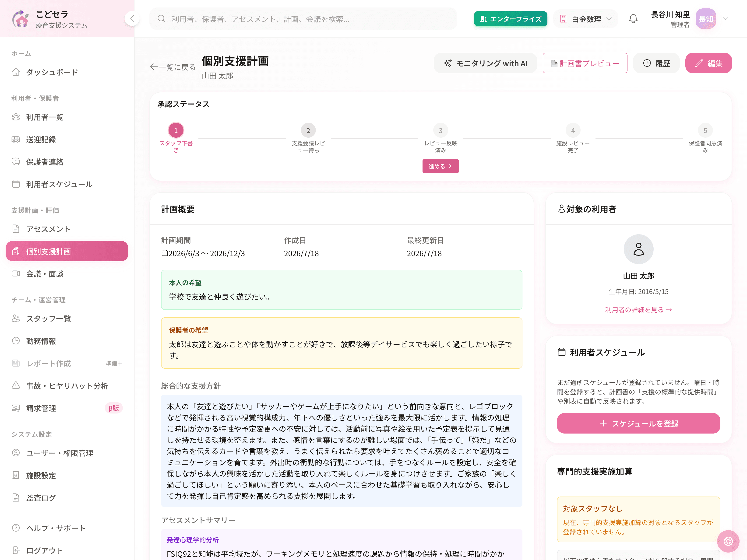Screen dimensions: 747x560
Task: Open ダッシュボード from the sidebar
Action: pos(67,72)
